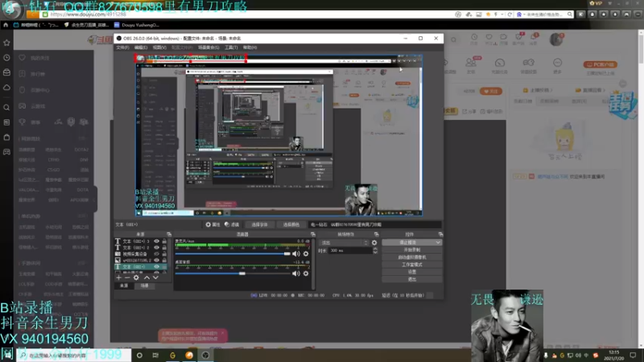This screenshot has height=362, width=644.
Task: Open Filters button in source toolbar
Action: click(232, 224)
